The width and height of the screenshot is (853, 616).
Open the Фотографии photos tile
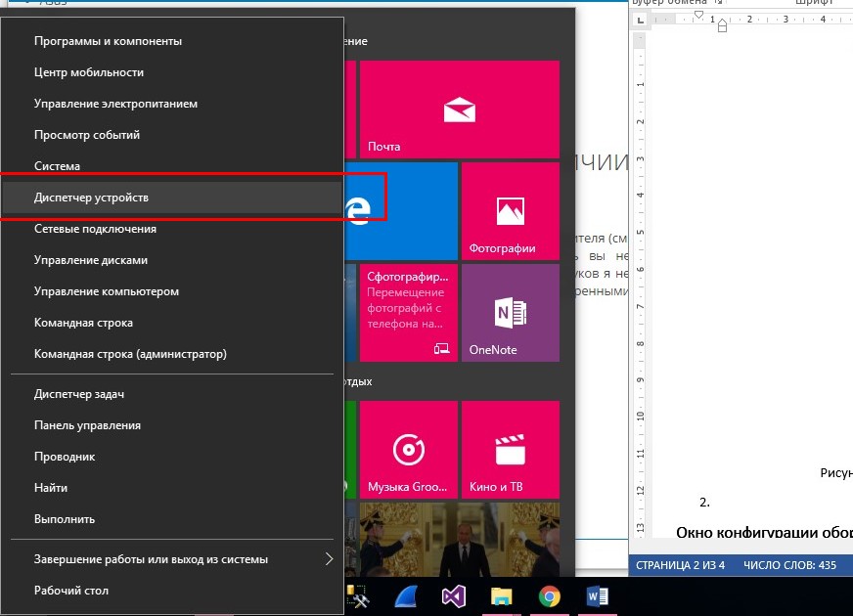[510, 211]
